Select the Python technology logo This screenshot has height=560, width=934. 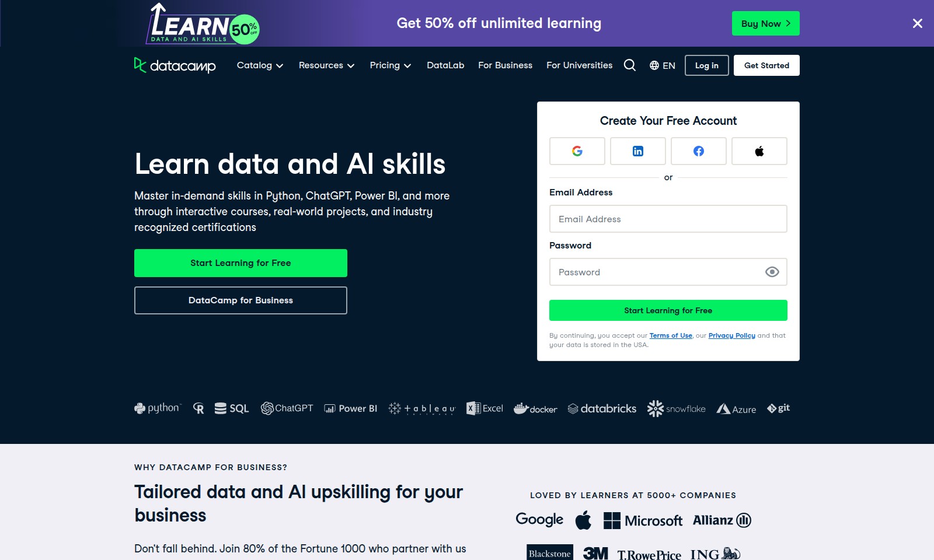point(158,408)
